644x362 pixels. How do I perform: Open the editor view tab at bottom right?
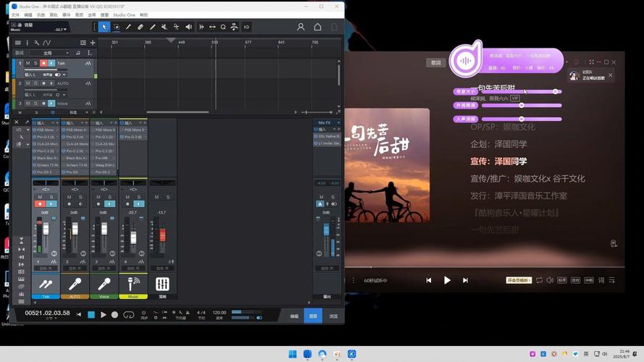tap(295, 316)
